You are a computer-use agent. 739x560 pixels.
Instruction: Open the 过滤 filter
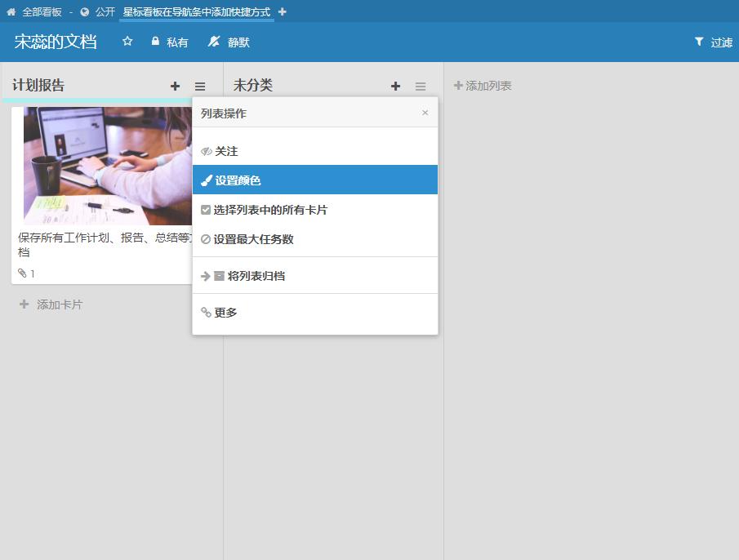[x=713, y=42]
